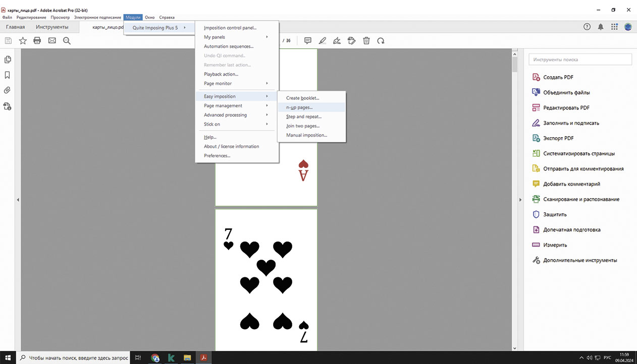This screenshot has height=364, width=637.
Task: Click the highlighter pen tool icon
Action: 322,41
